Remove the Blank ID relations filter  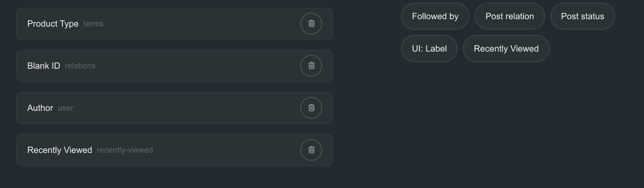[x=311, y=66]
